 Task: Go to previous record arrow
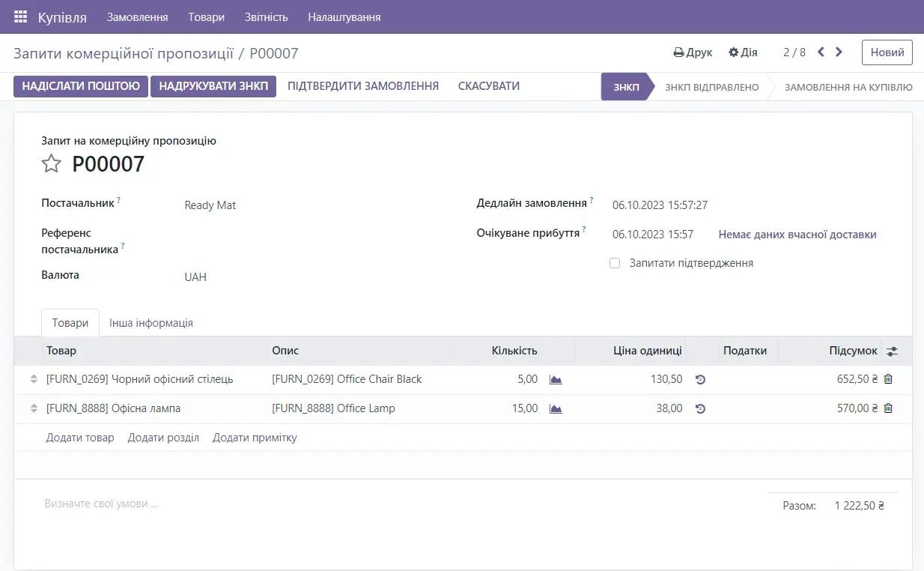[821, 52]
